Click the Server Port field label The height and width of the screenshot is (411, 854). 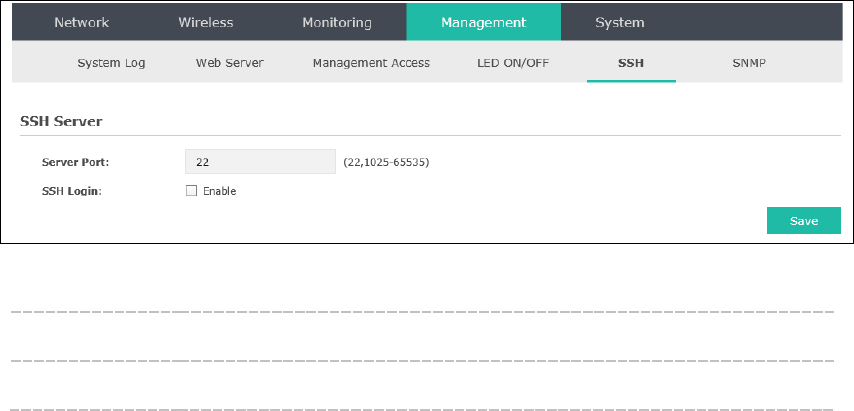[76, 162]
